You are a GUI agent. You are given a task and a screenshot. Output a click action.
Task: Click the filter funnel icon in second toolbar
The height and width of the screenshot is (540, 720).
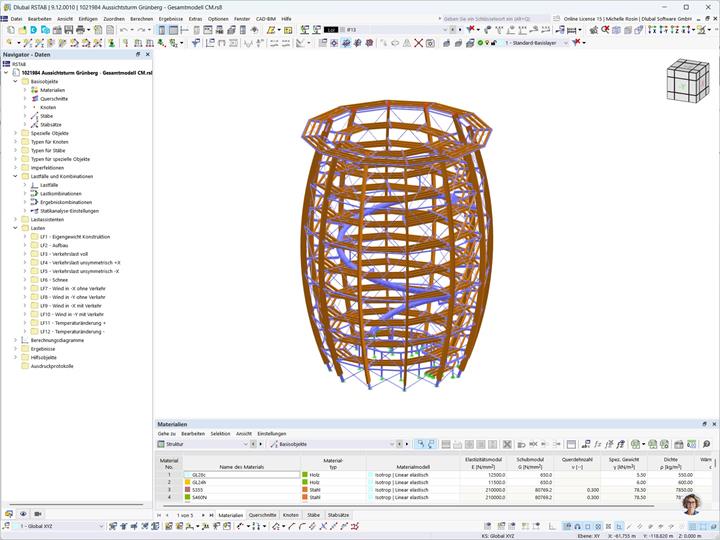click(195, 43)
